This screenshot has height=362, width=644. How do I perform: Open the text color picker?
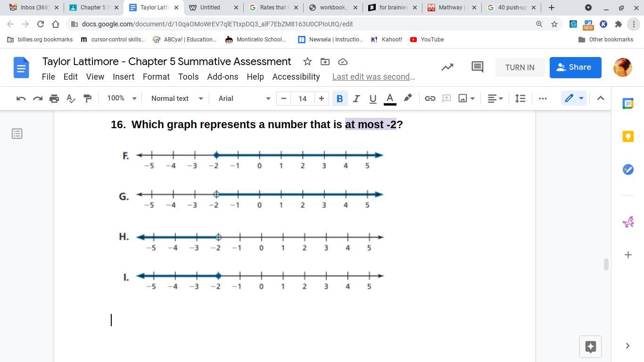click(x=389, y=99)
